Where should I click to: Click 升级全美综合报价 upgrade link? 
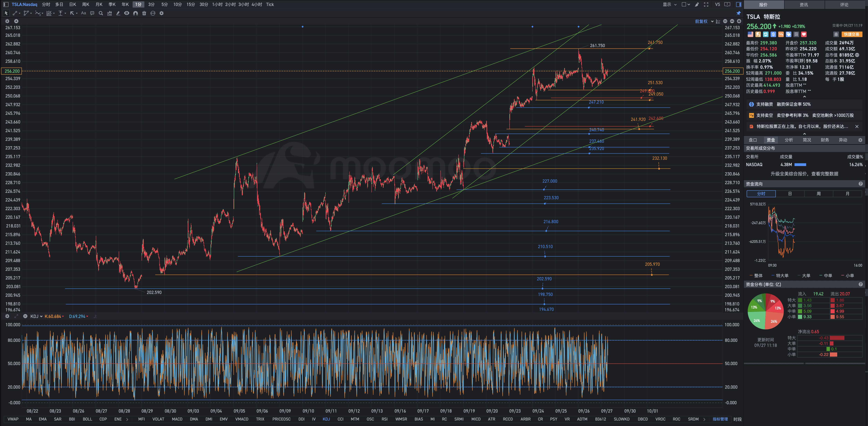(x=804, y=174)
